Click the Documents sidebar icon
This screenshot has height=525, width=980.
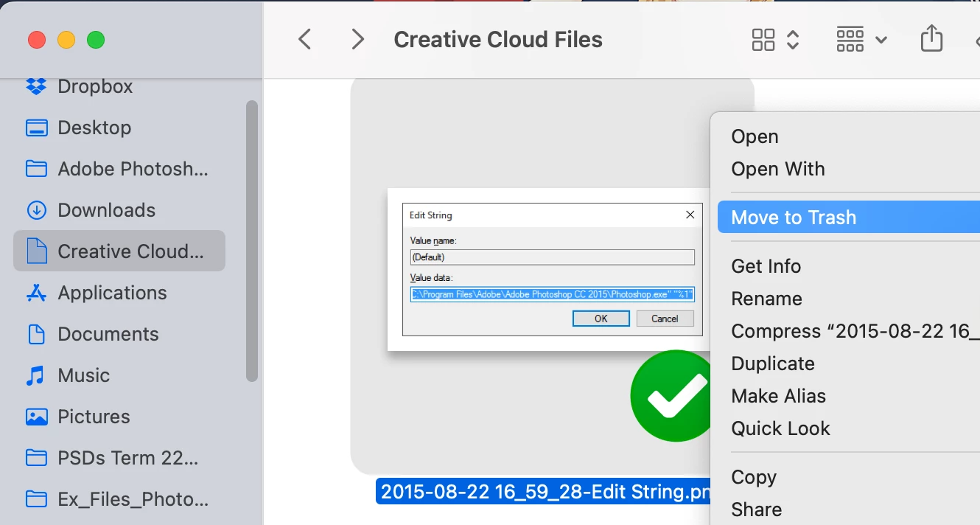click(x=36, y=334)
